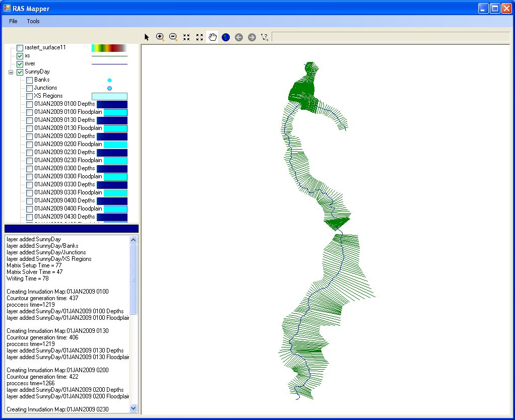The width and height of the screenshot is (515, 420).
Task: Click log line 'Creating Innudation Map:01JAN2009 0130'
Action: tap(57, 331)
